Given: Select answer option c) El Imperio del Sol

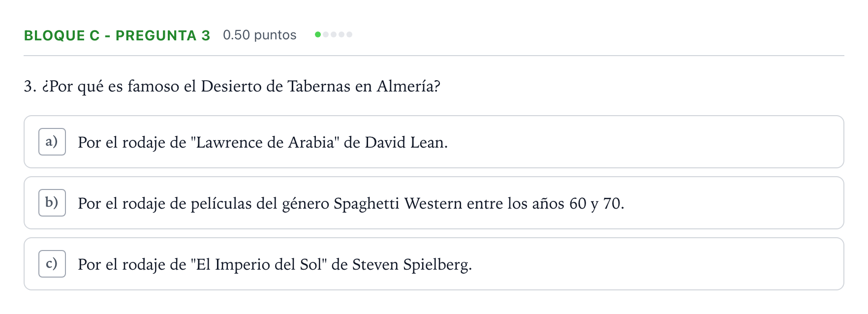Looking at the screenshot, I should point(434,264).
